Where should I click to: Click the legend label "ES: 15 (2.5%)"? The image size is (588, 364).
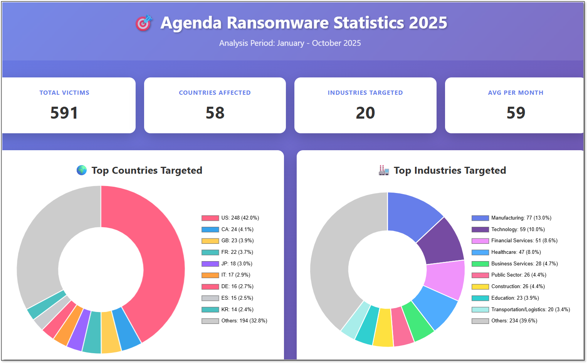coord(237,298)
